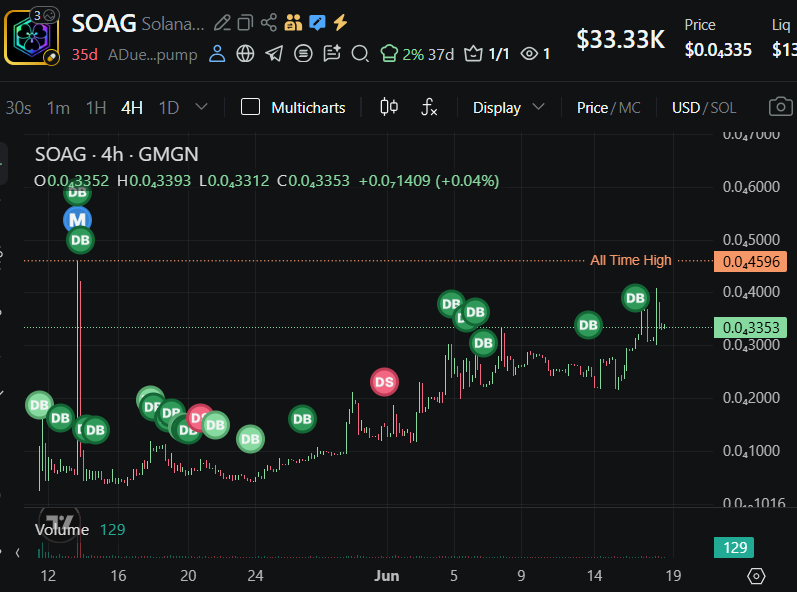Open the fx indicators icon

[x=429, y=107]
